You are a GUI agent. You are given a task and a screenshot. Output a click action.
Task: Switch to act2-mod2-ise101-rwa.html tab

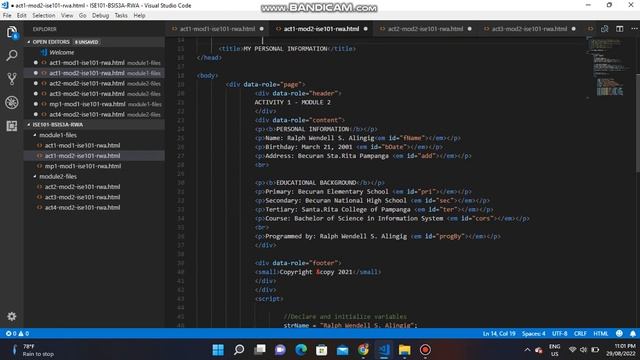(x=425, y=29)
